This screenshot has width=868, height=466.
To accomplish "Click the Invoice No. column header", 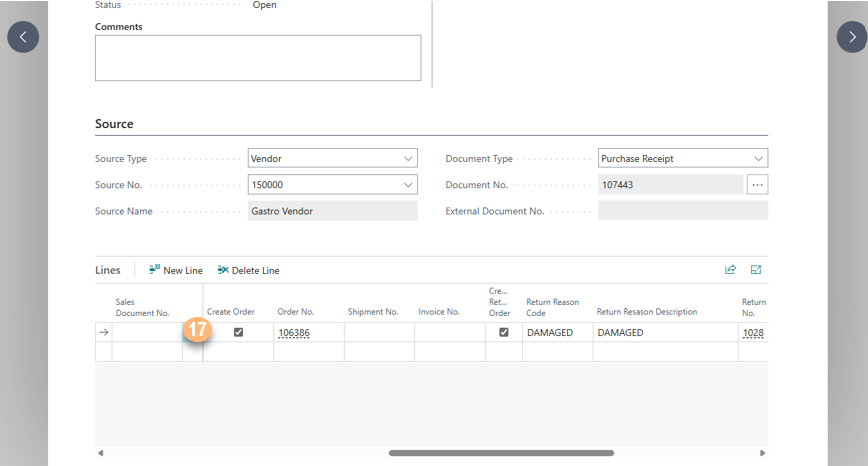I will click(x=439, y=312).
